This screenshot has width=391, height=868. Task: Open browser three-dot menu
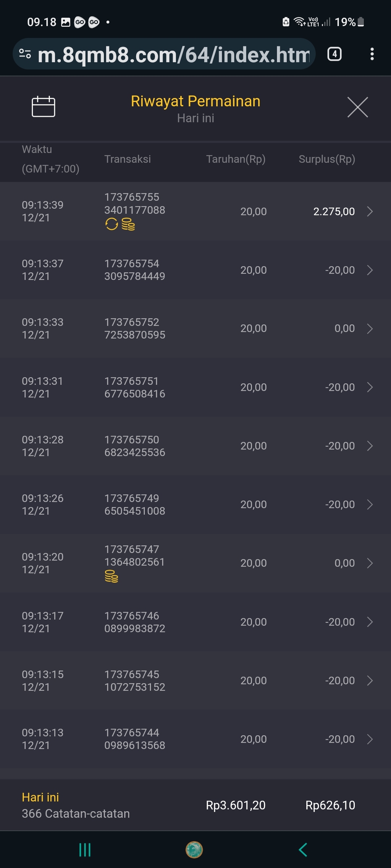pyautogui.click(x=372, y=54)
